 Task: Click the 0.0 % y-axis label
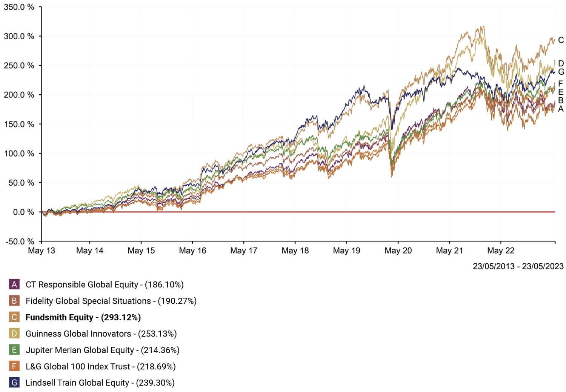(23, 212)
